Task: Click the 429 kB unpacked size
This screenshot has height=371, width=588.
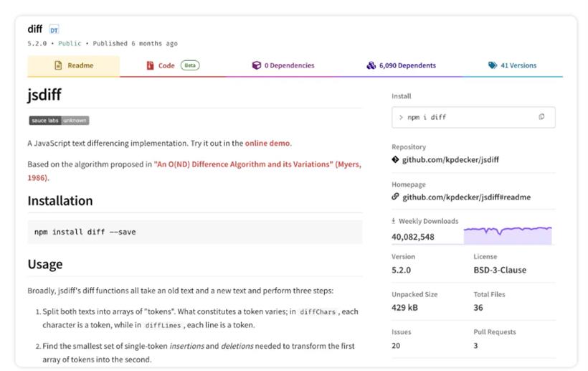Action: pos(404,308)
